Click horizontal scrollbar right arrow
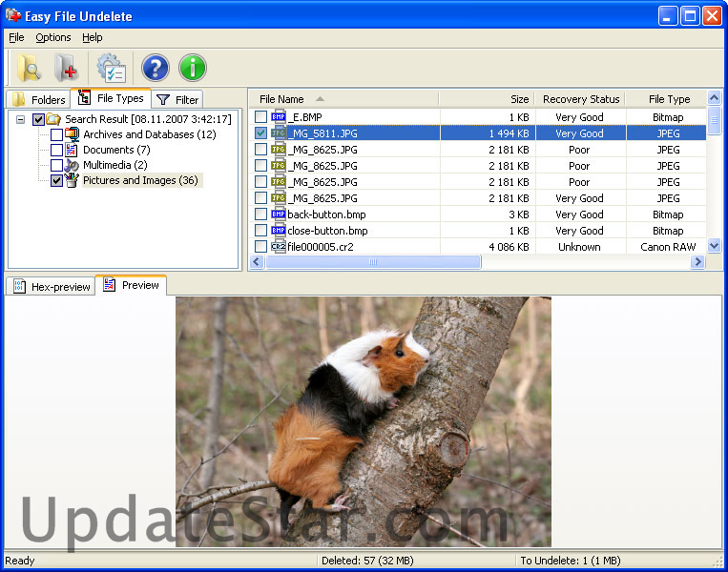The width and height of the screenshot is (728, 572). [x=697, y=261]
